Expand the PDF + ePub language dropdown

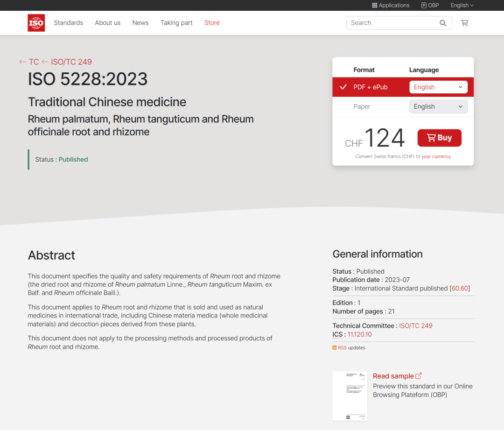438,87
